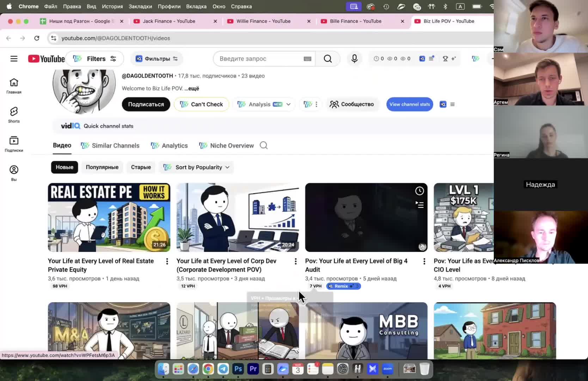This screenshot has width=588, height=381.
Task: Click the vidIQ sparkle AI icon
Action: pos(453,59)
